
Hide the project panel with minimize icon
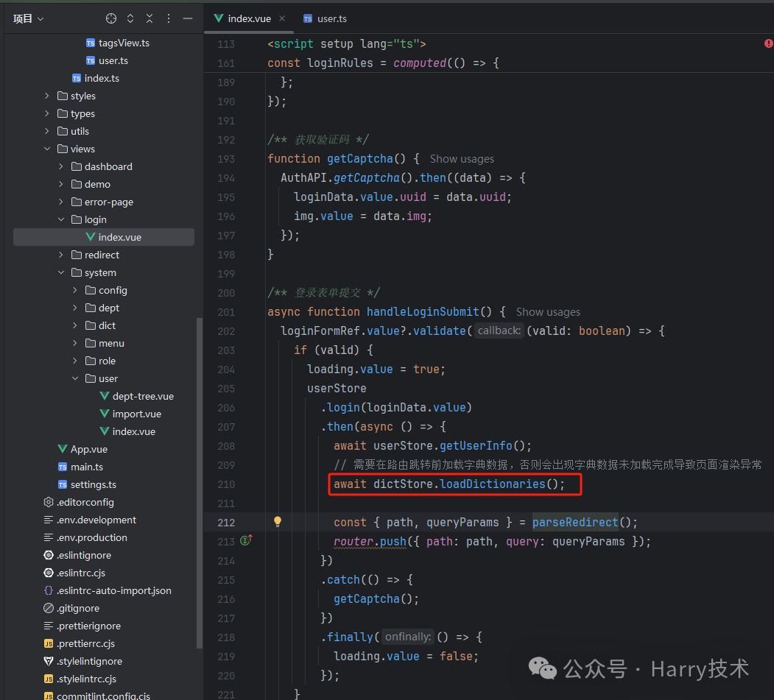point(188,18)
